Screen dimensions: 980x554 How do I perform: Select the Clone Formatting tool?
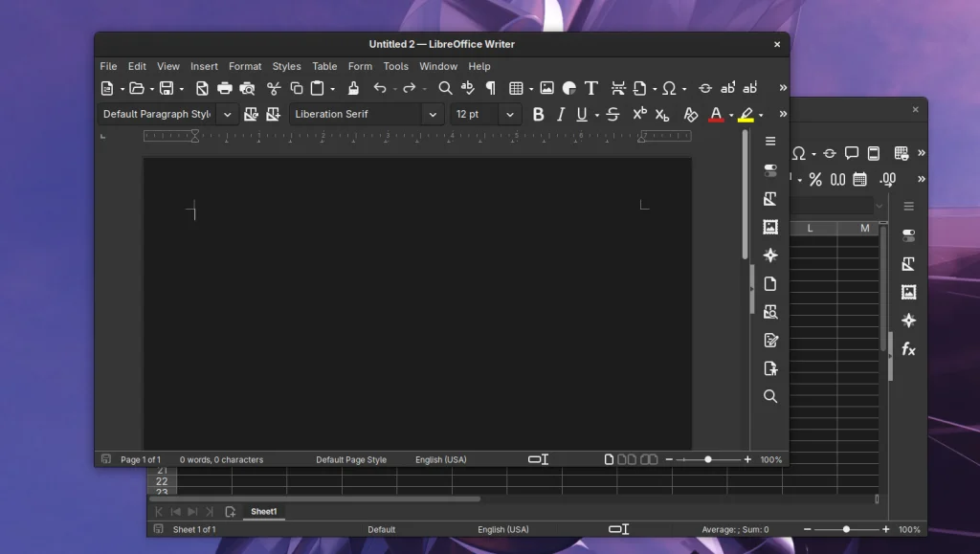[352, 87]
